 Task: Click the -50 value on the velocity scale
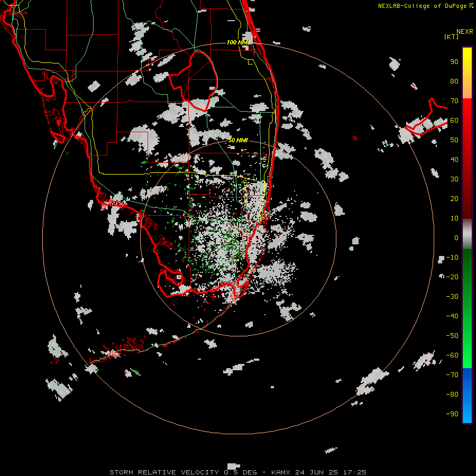click(x=452, y=335)
